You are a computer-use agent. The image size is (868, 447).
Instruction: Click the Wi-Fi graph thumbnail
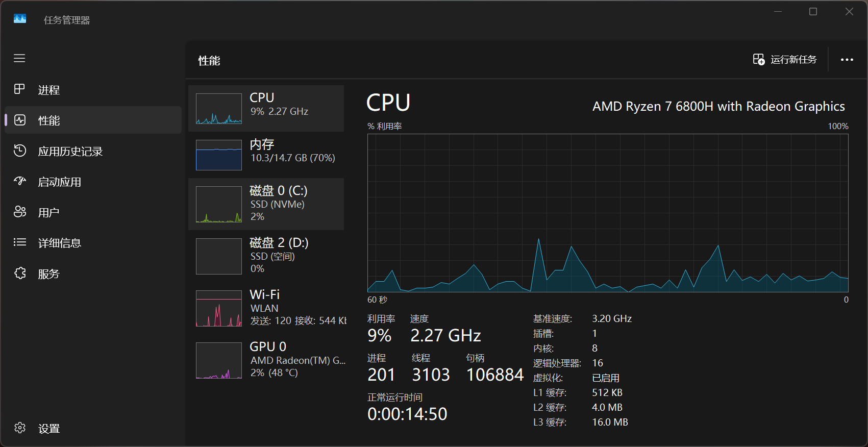(219, 308)
